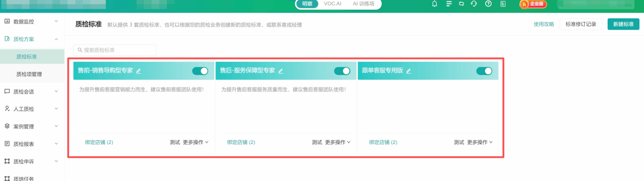This screenshot has width=644, height=181.
Task: Toggle off 售后-服务保障型专家 standard switch
Action: (342, 71)
